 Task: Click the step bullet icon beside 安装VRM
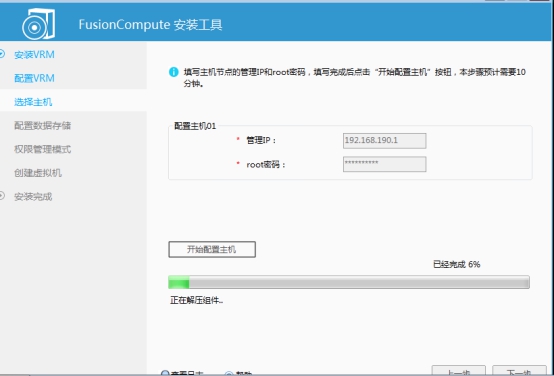[2, 54]
